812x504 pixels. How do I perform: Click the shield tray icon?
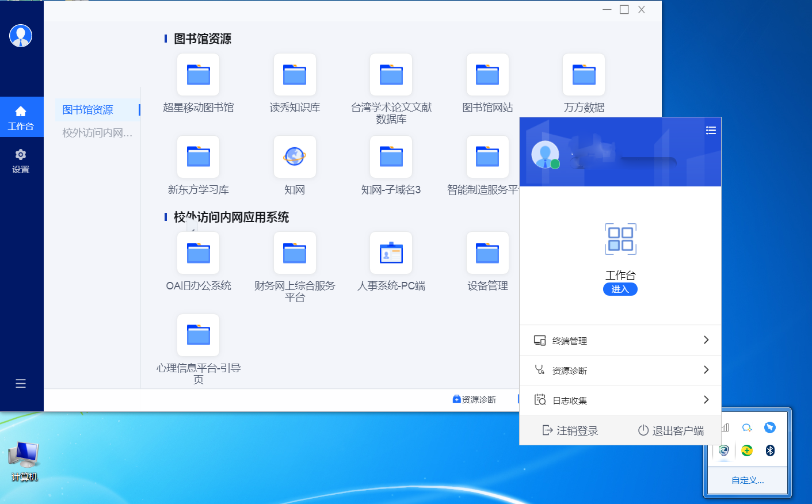(724, 450)
